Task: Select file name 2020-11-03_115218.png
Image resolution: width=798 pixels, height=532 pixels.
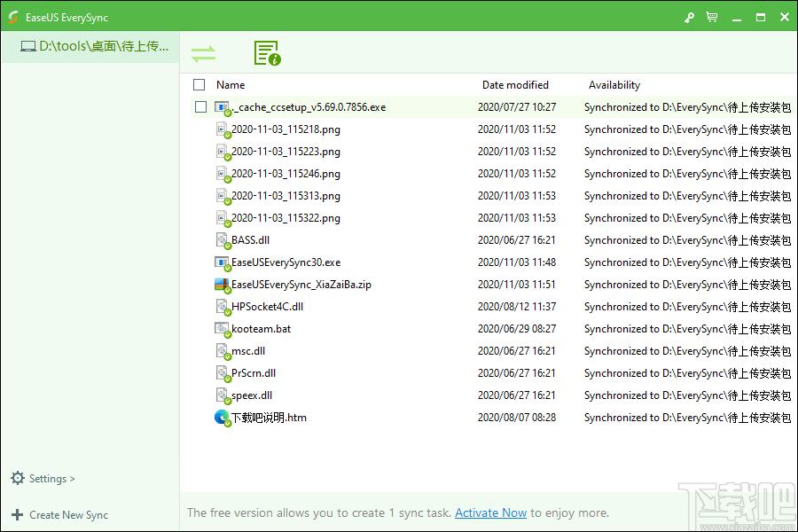Action: 286,129
